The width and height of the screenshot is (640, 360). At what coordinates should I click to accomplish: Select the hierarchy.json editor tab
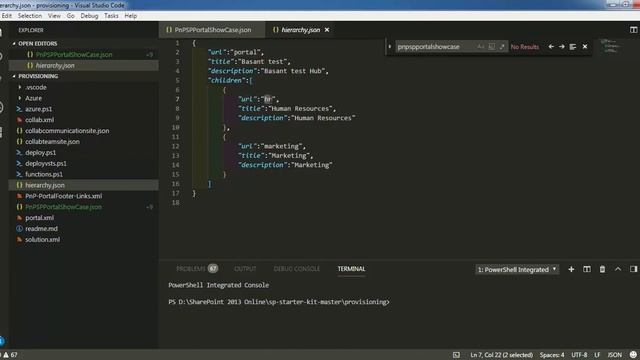(301, 30)
